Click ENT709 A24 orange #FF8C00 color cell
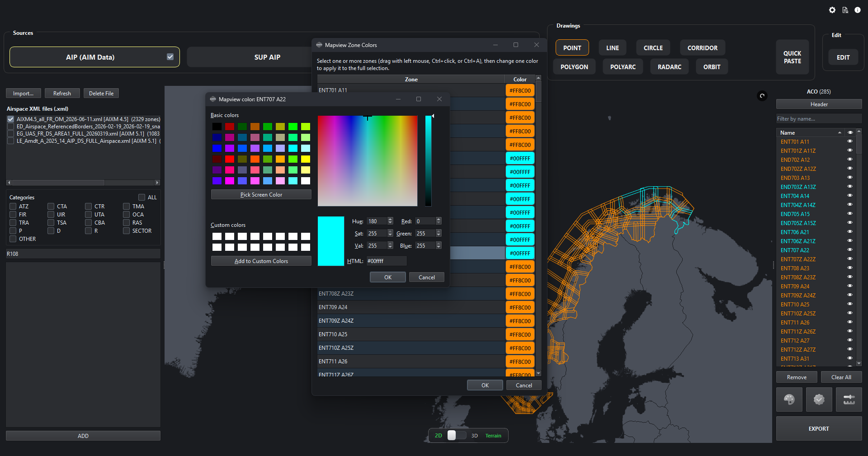 [520, 307]
